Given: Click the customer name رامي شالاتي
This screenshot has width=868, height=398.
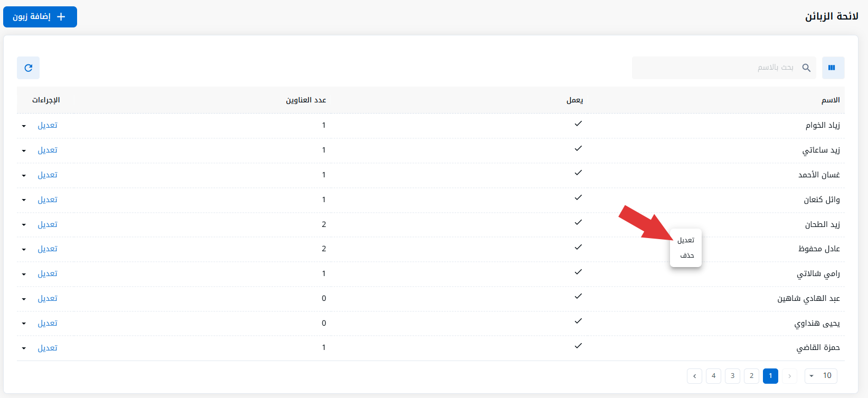Looking at the screenshot, I should click(x=818, y=274).
